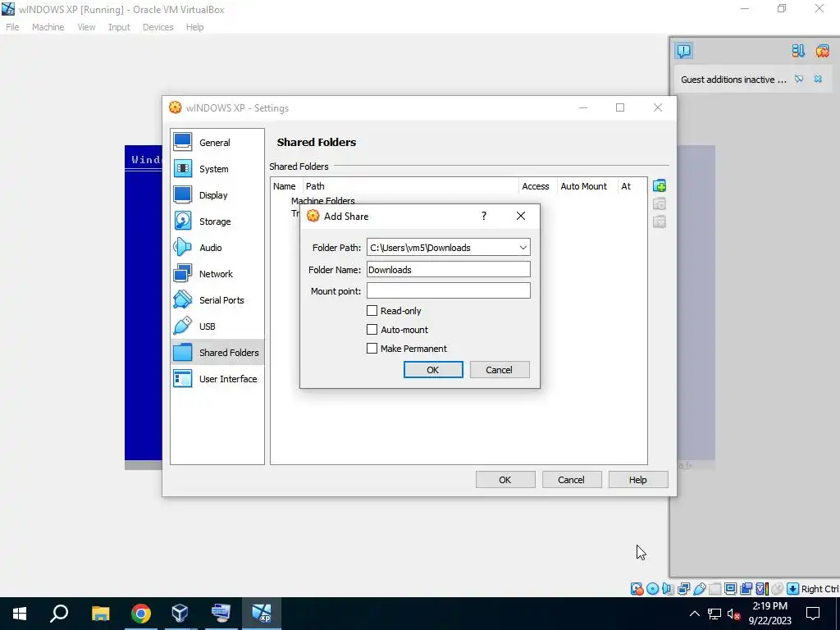
Task: Show hidden system tray icons
Action: (694, 614)
